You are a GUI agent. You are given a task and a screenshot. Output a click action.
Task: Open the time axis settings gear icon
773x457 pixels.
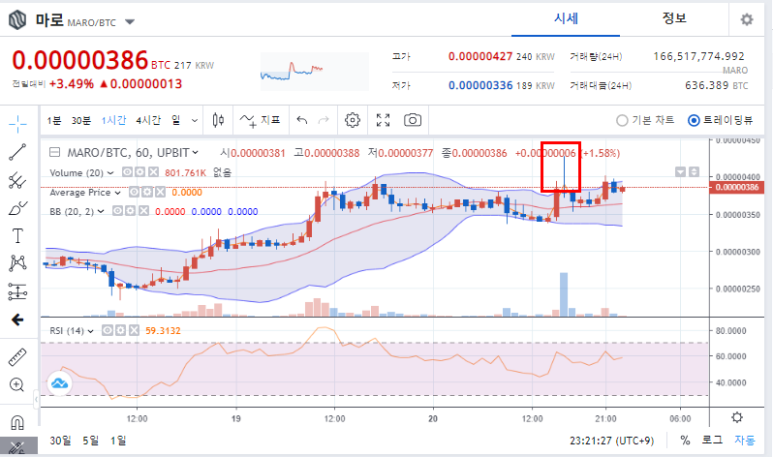737,418
